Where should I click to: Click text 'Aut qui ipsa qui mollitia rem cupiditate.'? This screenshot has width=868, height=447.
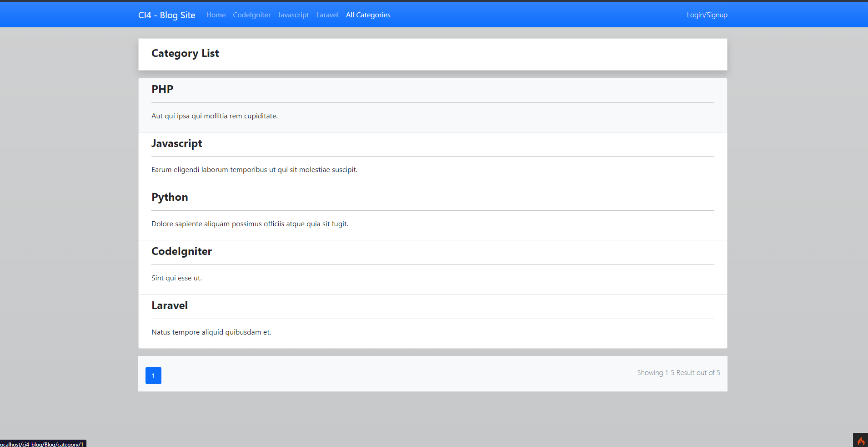pos(215,116)
